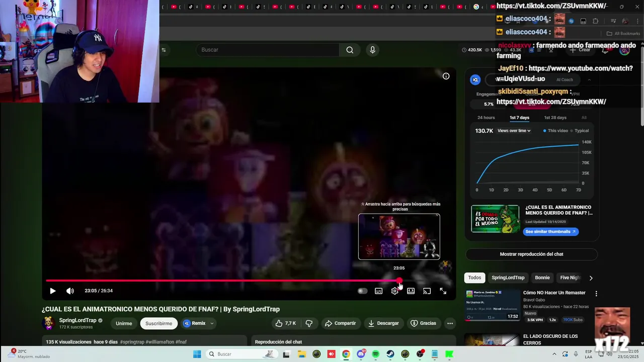
Task: Play the paused YouTube video
Action: [x=53, y=291]
